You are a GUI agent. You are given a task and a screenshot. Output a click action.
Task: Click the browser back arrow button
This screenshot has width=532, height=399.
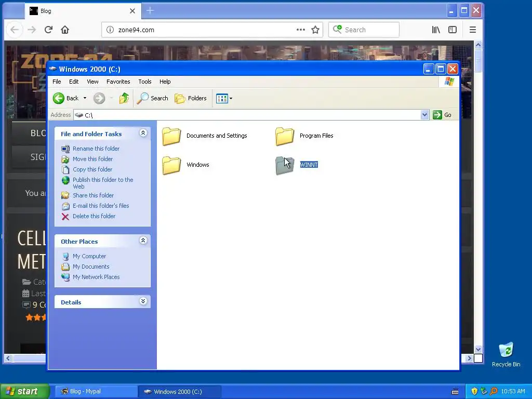pos(14,30)
